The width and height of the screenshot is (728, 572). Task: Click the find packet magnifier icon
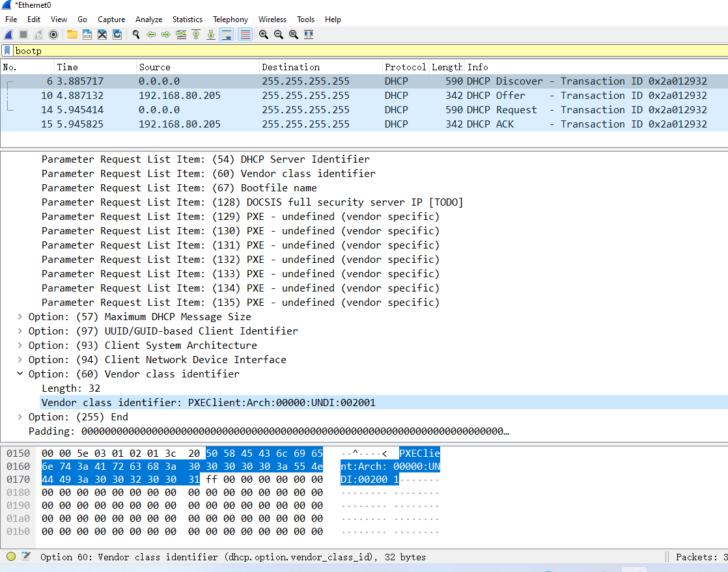tap(136, 34)
